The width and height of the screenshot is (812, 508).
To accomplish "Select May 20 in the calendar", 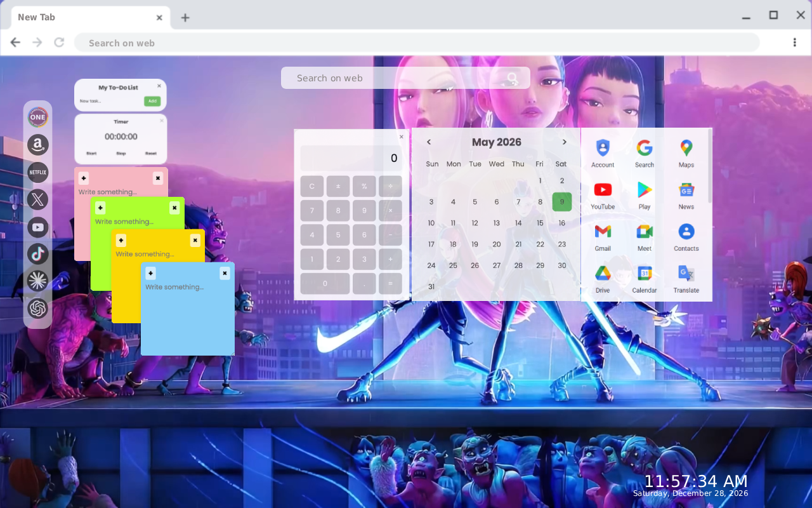I will (x=497, y=244).
